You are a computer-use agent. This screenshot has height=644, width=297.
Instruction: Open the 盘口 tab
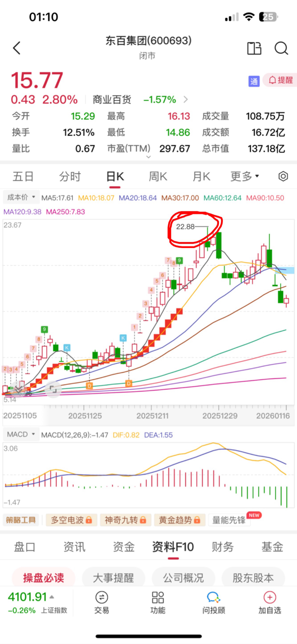coord(24,547)
